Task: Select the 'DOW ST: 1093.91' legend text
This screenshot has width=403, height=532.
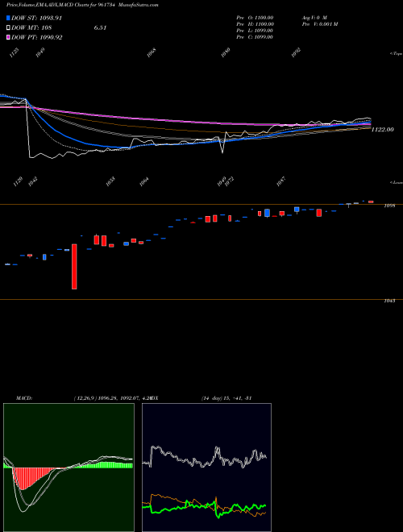Action: tap(36, 18)
